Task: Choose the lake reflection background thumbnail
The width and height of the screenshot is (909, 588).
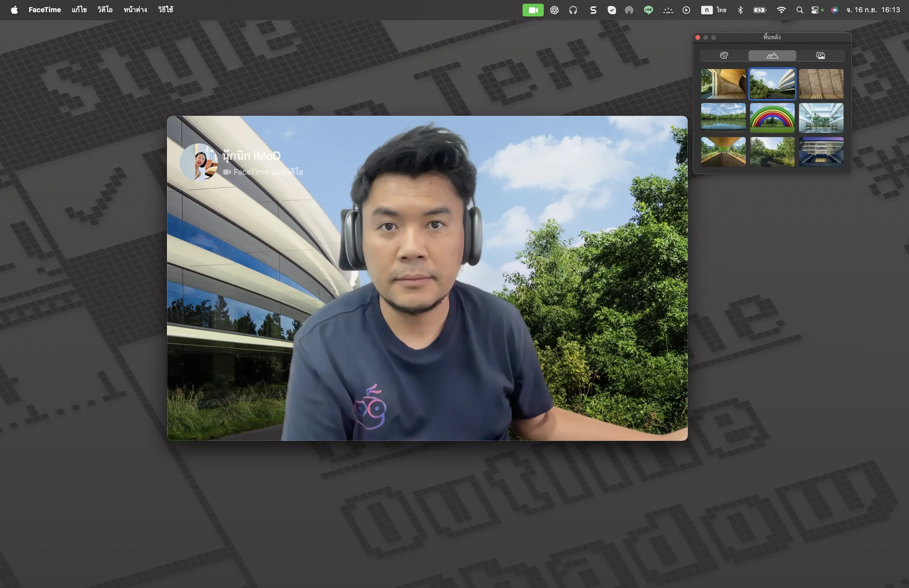Action: click(x=723, y=117)
